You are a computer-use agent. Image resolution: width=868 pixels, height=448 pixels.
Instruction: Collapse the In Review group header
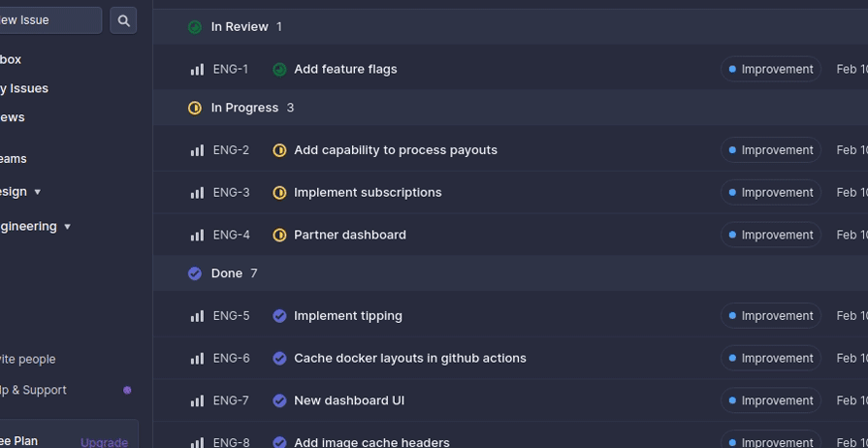[x=239, y=27]
